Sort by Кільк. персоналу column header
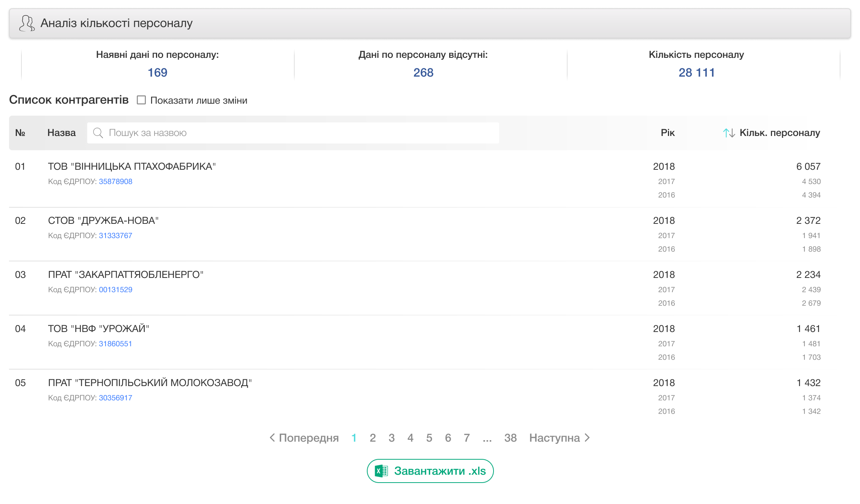Image resolution: width=860 pixels, height=504 pixels. (x=780, y=133)
